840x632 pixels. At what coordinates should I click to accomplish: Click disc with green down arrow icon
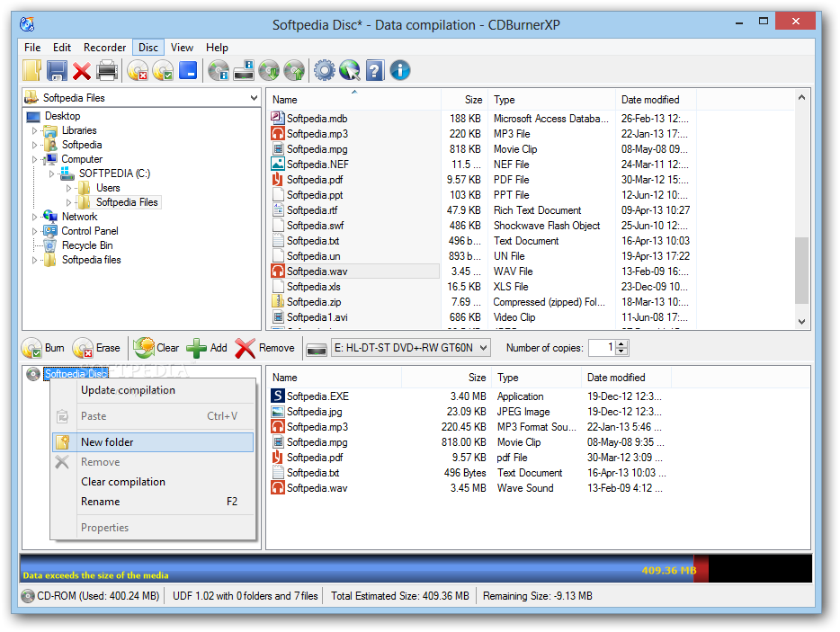click(269, 70)
